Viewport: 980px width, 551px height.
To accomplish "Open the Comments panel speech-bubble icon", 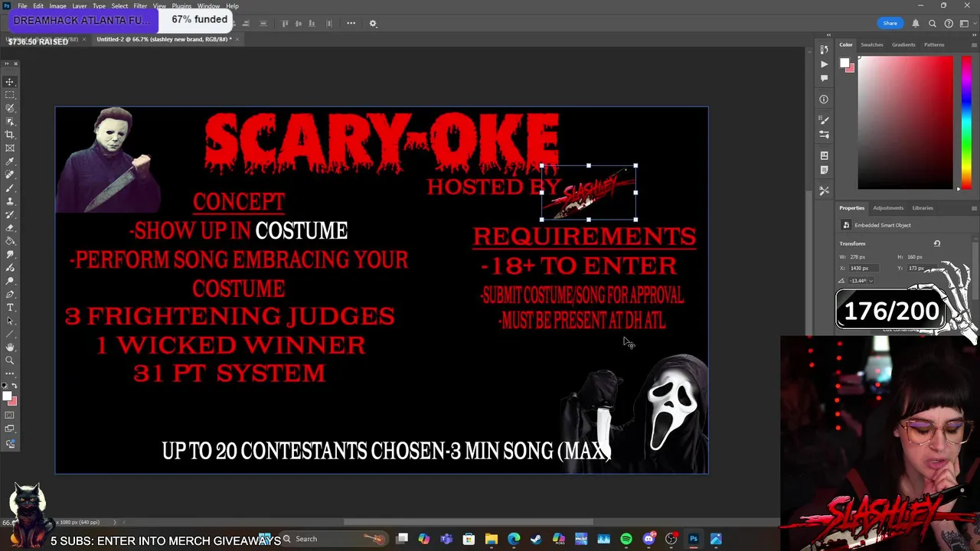I will click(824, 78).
